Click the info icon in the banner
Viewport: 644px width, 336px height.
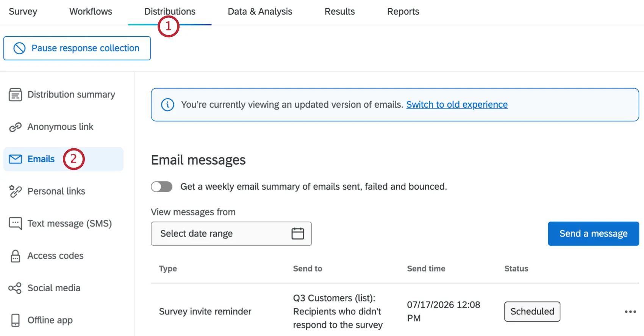168,105
